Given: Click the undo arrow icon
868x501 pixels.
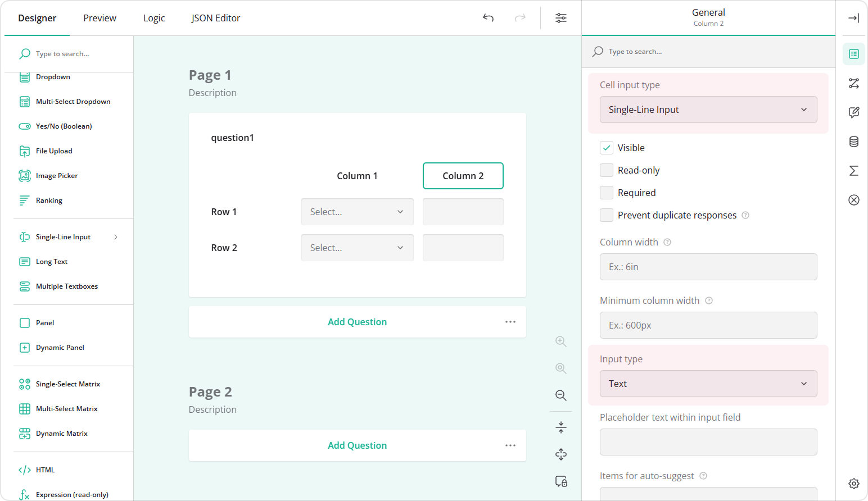Looking at the screenshot, I should [x=488, y=18].
